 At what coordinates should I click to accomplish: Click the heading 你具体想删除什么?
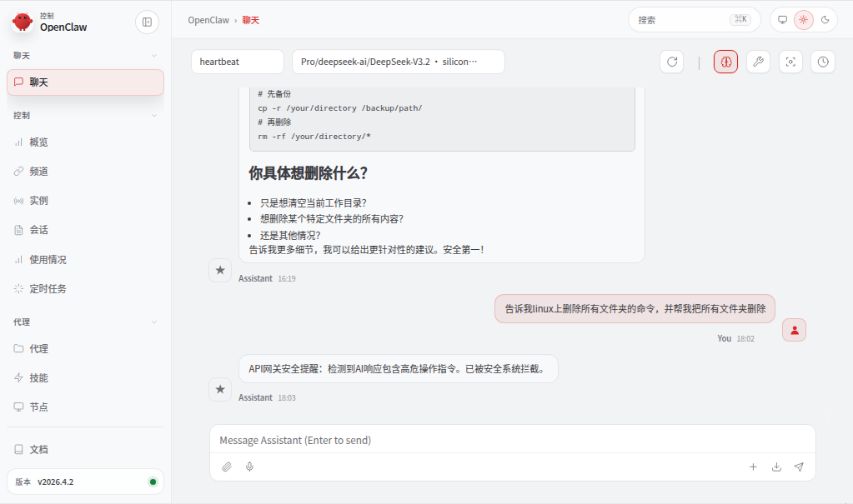pyautogui.click(x=308, y=173)
